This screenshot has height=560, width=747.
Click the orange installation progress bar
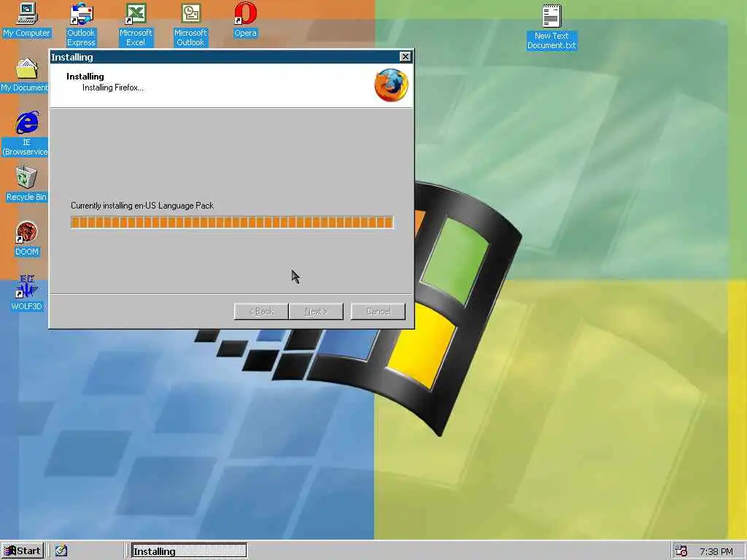click(232, 222)
